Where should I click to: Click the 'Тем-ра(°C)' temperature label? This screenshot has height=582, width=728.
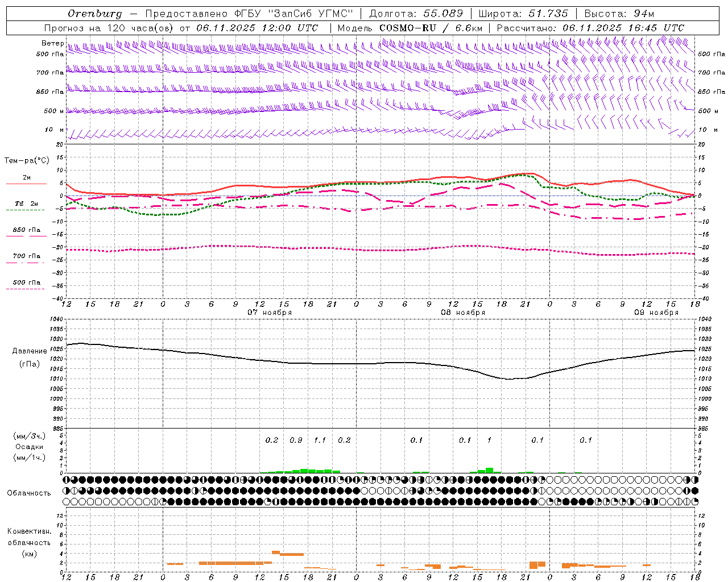(27, 161)
